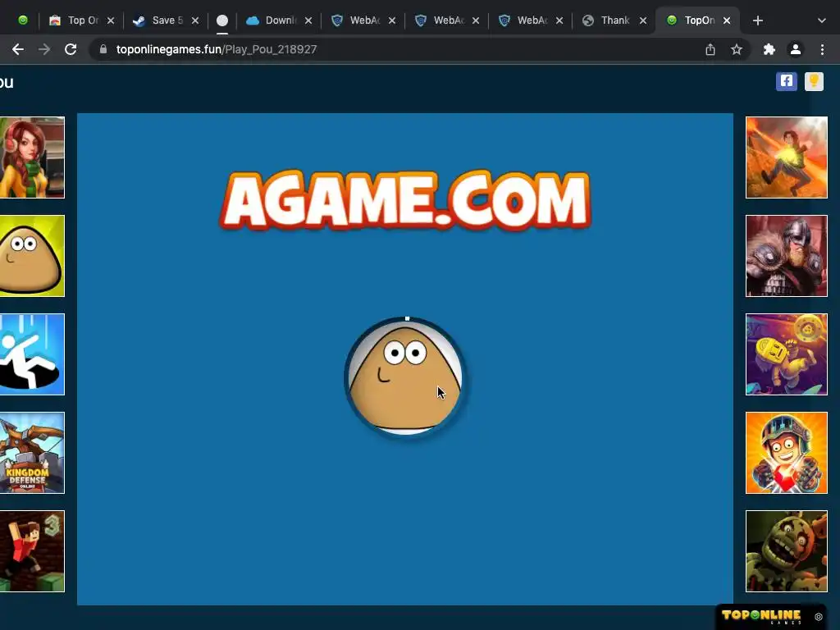This screenshot has height=630, width=840.
Task: Click the address bar URL field
Action: coord(396,49)
